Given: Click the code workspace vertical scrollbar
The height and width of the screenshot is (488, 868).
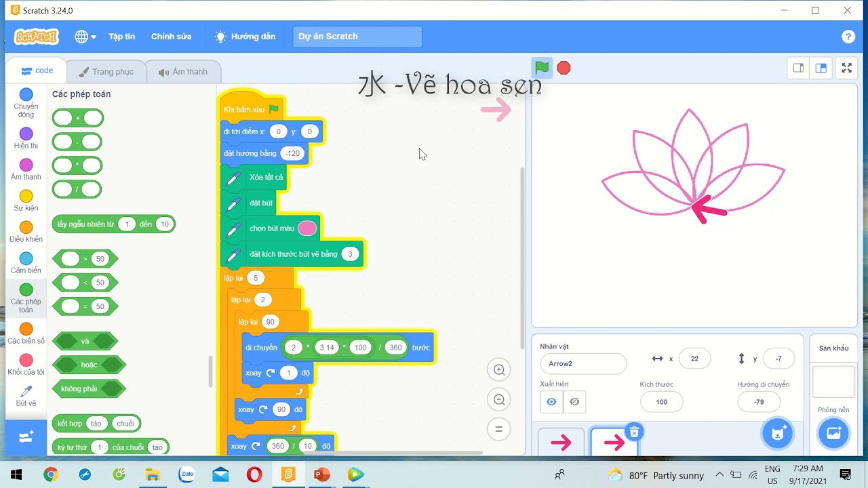Looking at the screenshot, I should tap(521, 258).
